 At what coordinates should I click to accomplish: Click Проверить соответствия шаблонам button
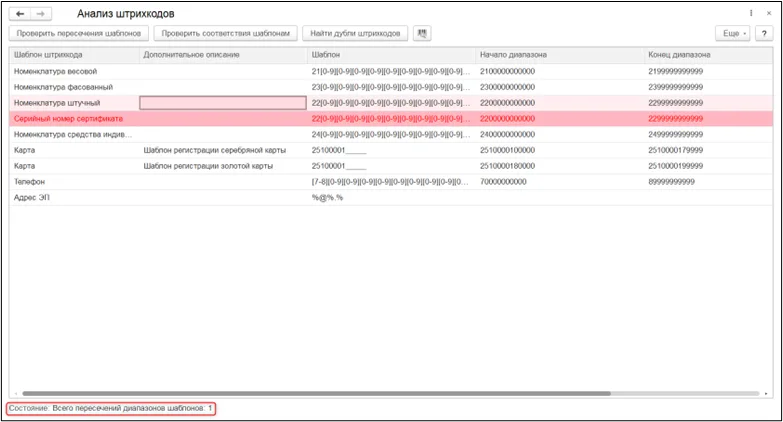click(x=225, y=33)
